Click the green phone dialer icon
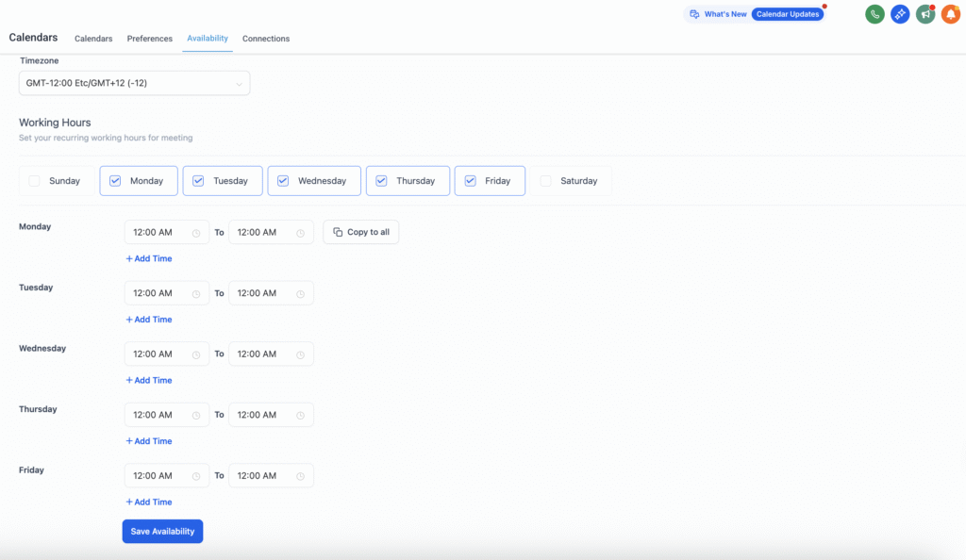Viewport: 966px width, 560px height. (874, 14)
